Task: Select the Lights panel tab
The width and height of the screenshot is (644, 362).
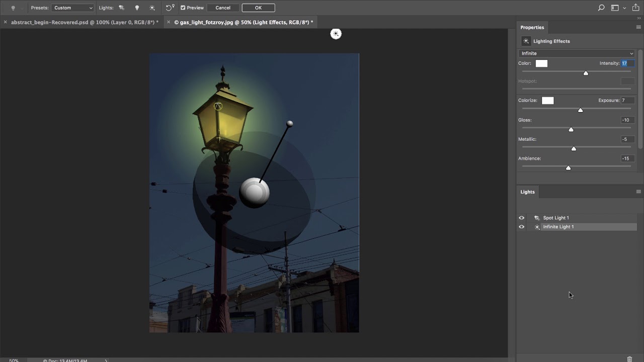Action: pos(527,192)
